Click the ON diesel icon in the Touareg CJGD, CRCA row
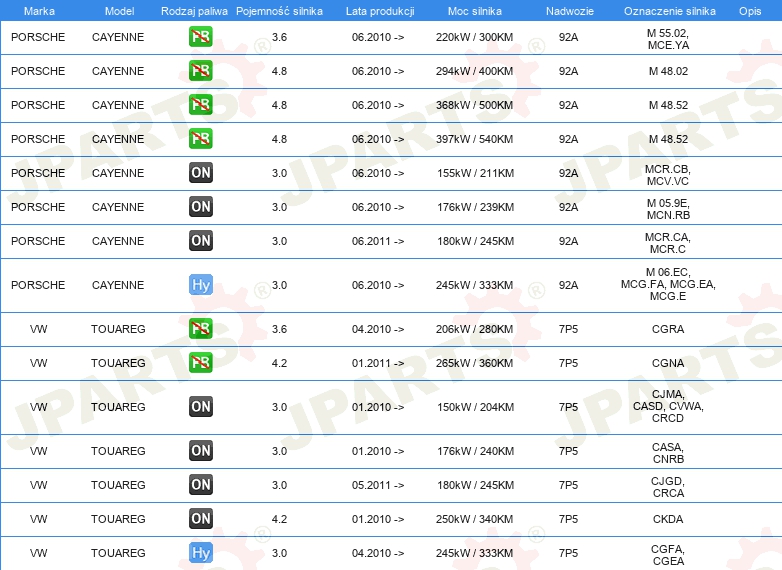 tap(200, 484)
